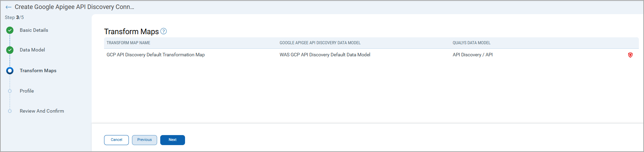This screenshot has width=644, height=152.
Task: Click the API Discovery / API cell
Action: pos(472,55)
